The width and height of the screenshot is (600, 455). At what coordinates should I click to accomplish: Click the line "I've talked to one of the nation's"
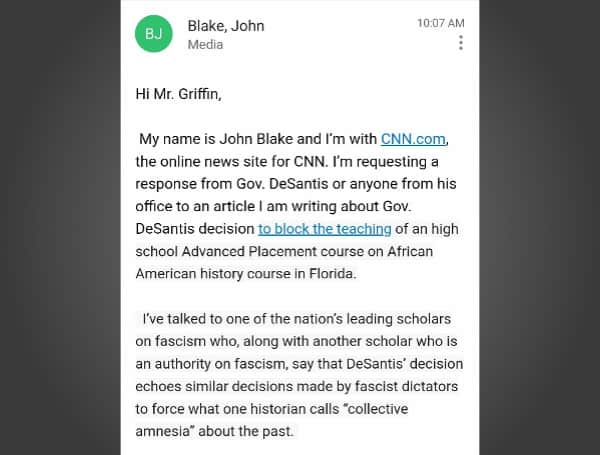(297, 319)
